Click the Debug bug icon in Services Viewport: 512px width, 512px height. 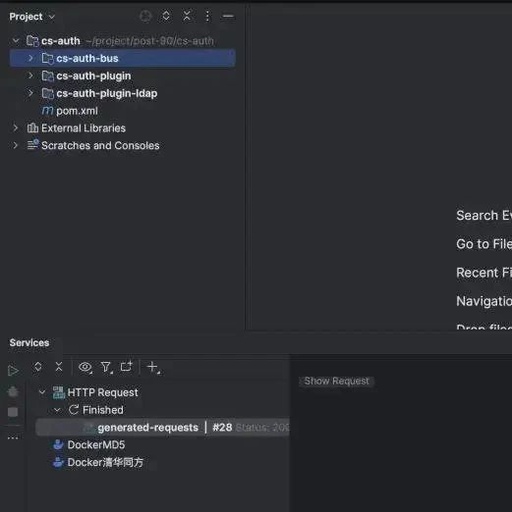pos(13,391)
